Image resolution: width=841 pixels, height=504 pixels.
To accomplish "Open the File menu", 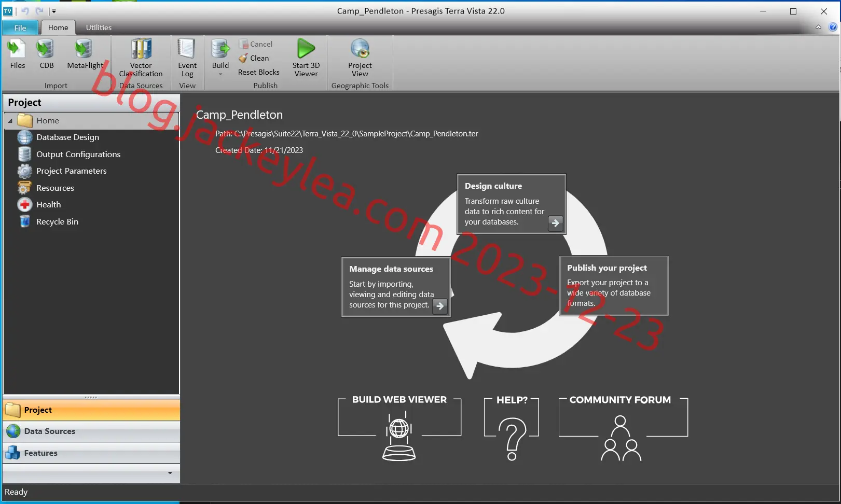I will pos(20,27).
